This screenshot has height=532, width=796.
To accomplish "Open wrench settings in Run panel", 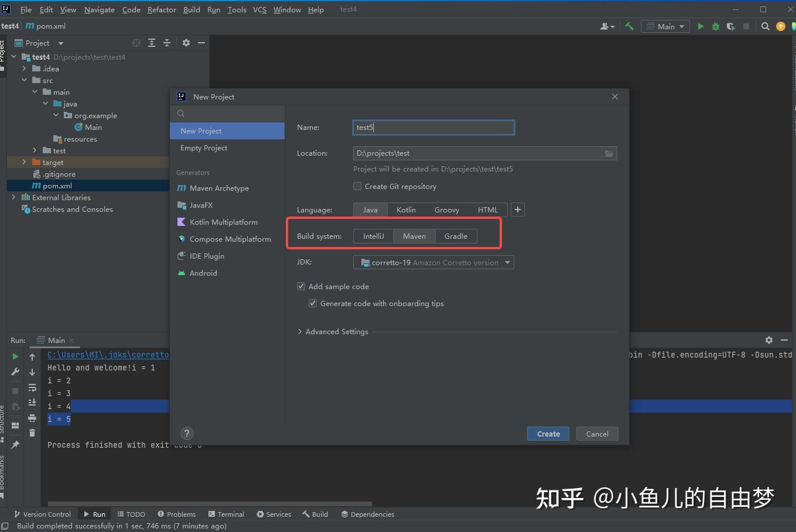I will coord(15,372).
